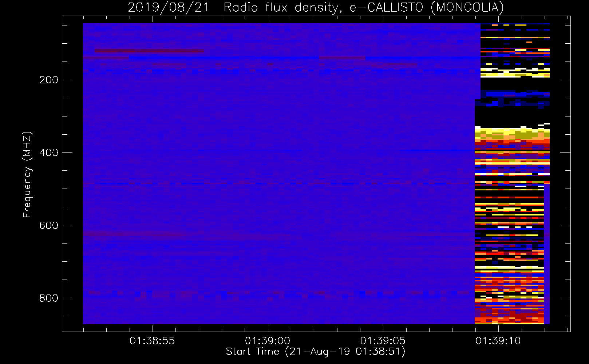Click the plot title "Radio flux density, e-CALLISTO (MONGOLIA)"
This screenshot has width=589, height=364.
[364, 7]
